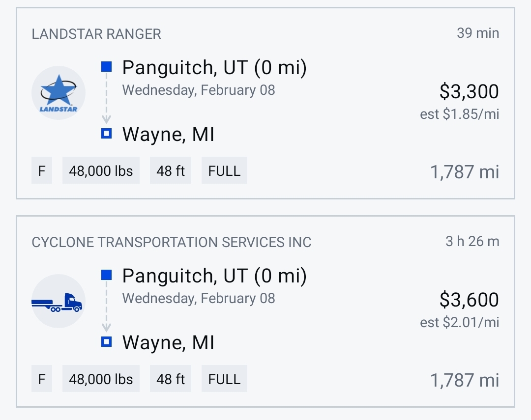Select Landstar load's hollow destination square marker

click(106, 133)
